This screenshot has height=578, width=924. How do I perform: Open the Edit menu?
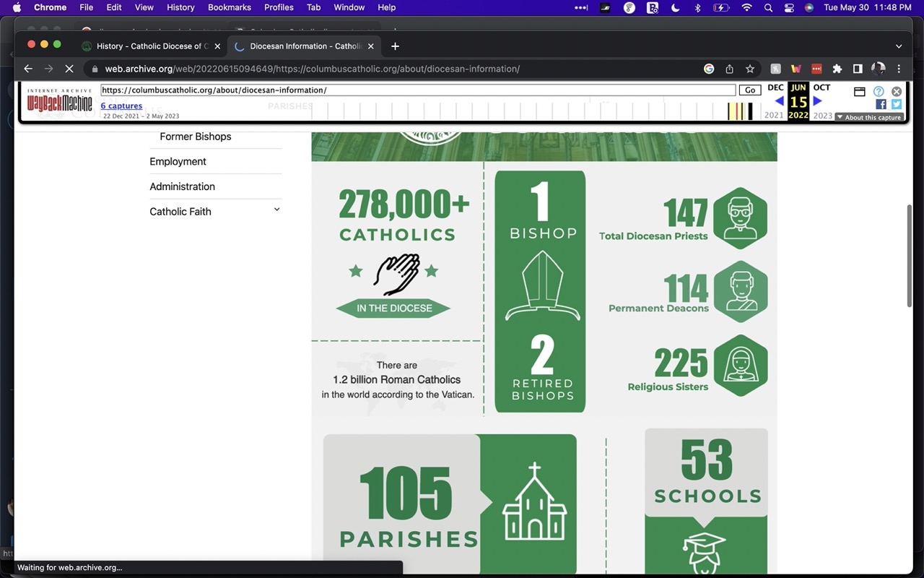(x=114, y=7)
